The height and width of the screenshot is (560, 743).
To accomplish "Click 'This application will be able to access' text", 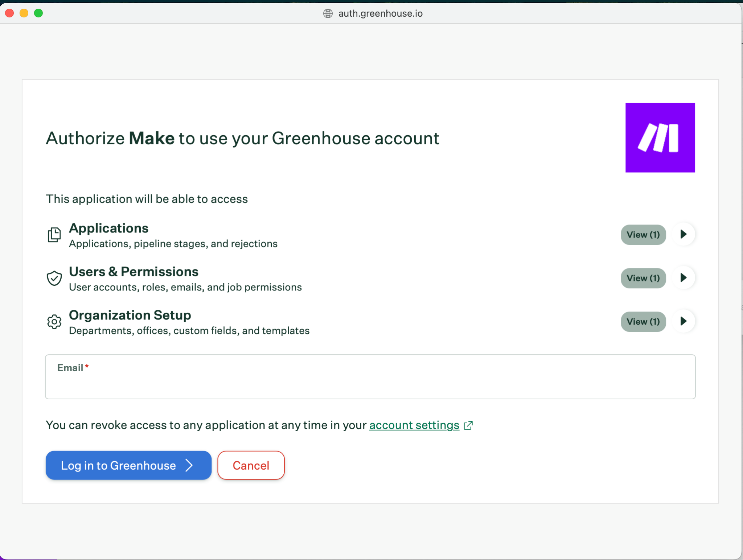I will click(x=147, y=199).
